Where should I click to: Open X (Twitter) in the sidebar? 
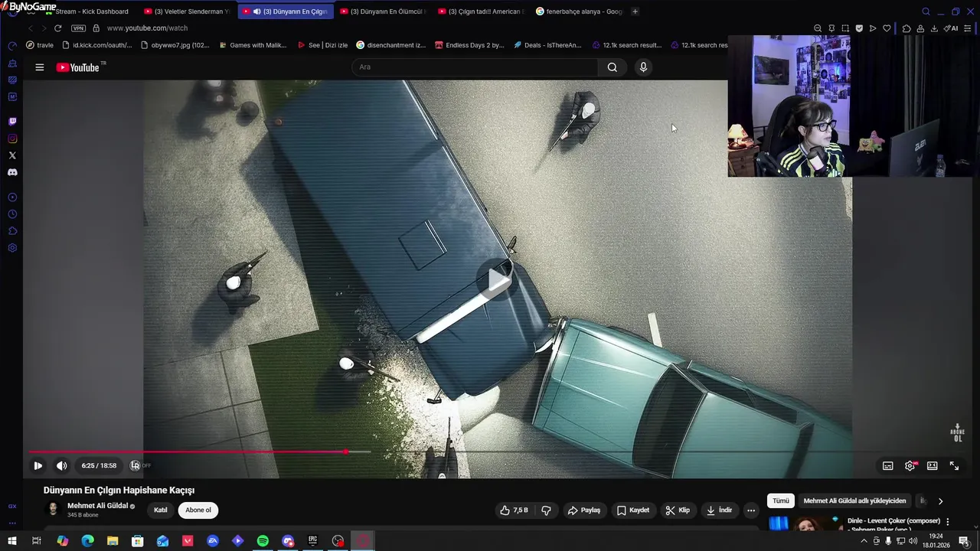12,155
